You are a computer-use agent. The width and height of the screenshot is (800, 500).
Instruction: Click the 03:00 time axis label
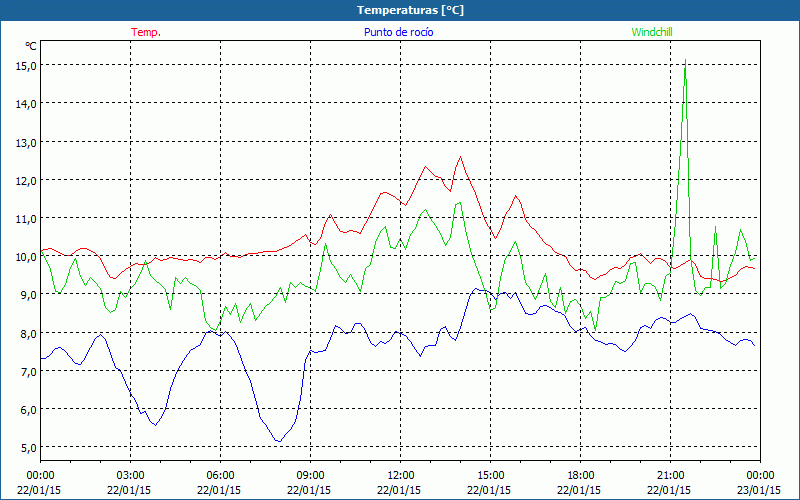[x=130, y=476]
